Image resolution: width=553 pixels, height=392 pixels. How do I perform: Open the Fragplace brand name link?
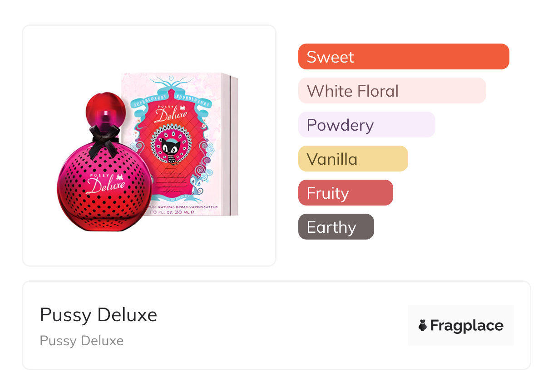(467, 325)
